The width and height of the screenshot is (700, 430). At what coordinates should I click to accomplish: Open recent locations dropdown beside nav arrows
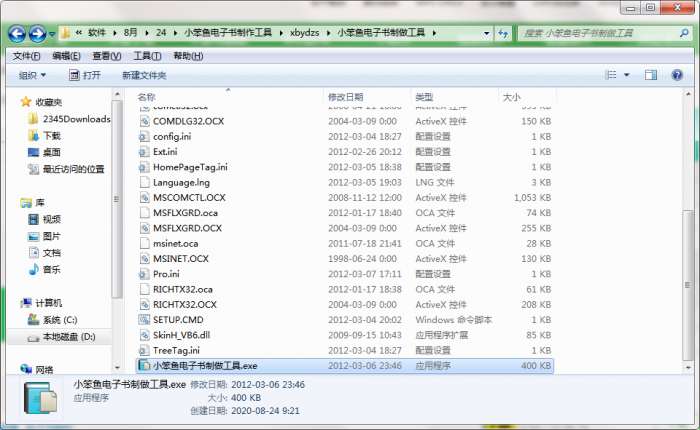pos(52,34)
